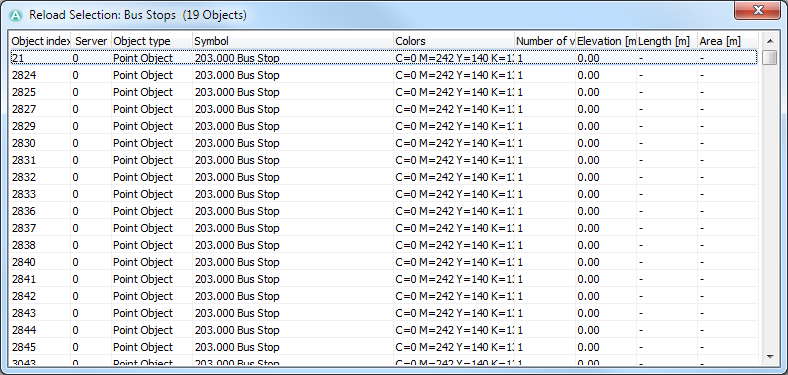
Task: Select row with object index 2843
Action: [x=383, y=313]
